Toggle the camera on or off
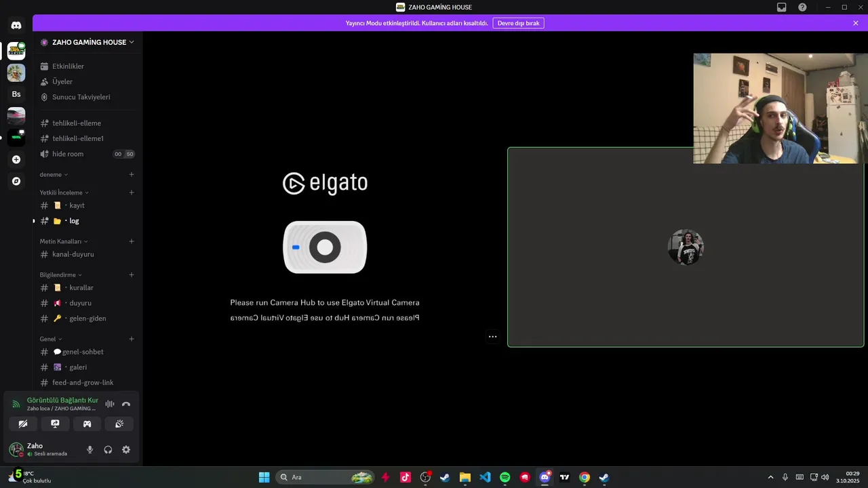Screen dimensions: 868x488 (23, 424)
